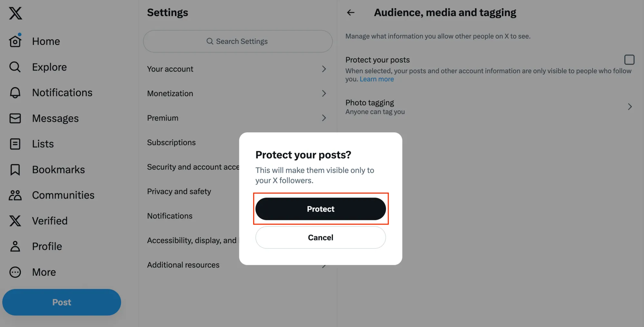Expand Your account settings

[x=237, y=69]
